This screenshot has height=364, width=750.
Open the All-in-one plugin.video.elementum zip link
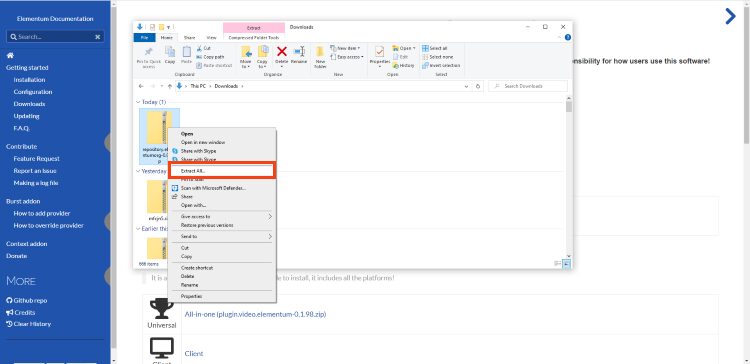[x=255, y=314]
